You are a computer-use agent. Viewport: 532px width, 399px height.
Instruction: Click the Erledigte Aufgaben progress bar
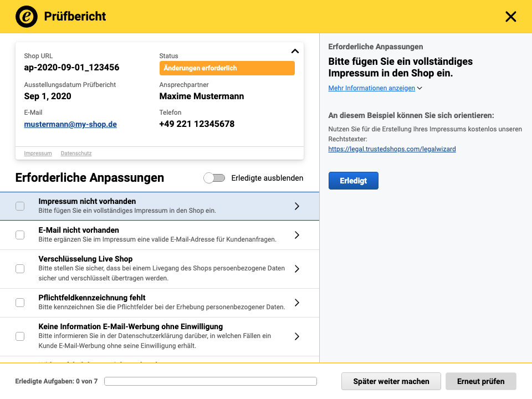211,381
